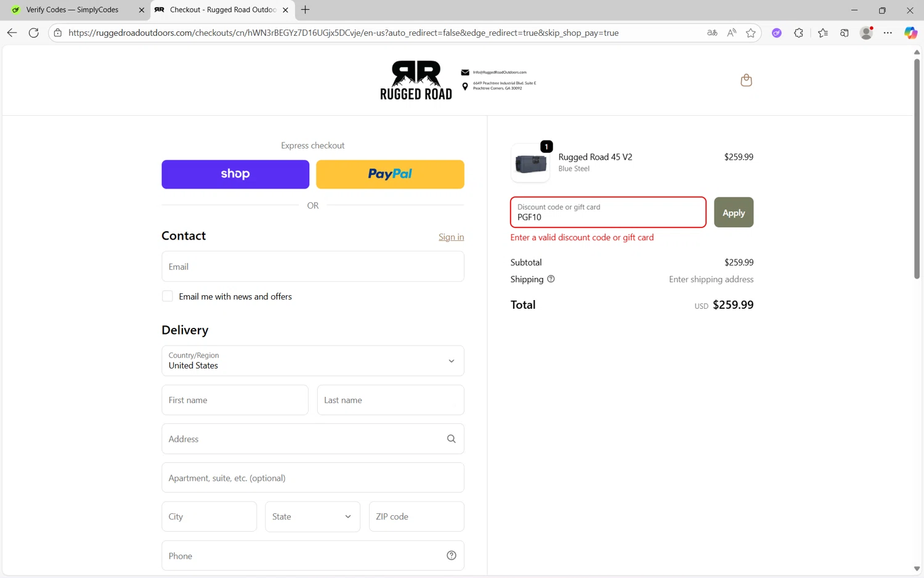
Task: Go back using browser back arrow
Action: 12,33
